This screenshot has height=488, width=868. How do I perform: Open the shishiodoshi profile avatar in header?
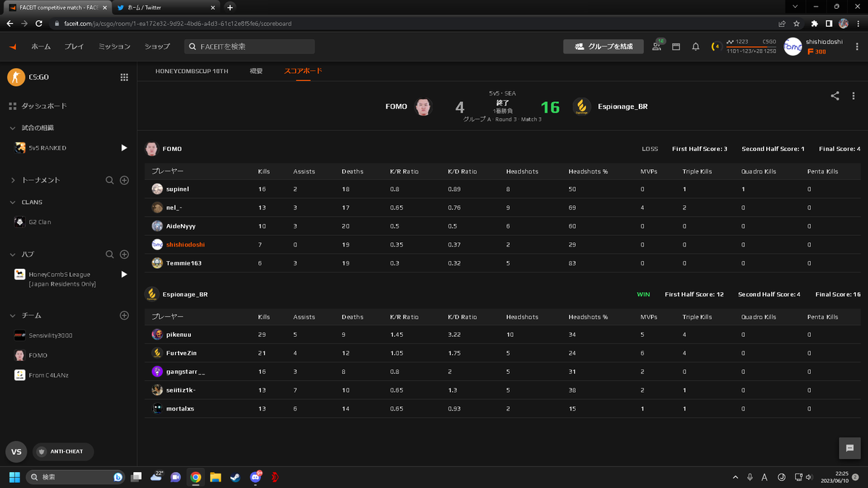[793, 46]
